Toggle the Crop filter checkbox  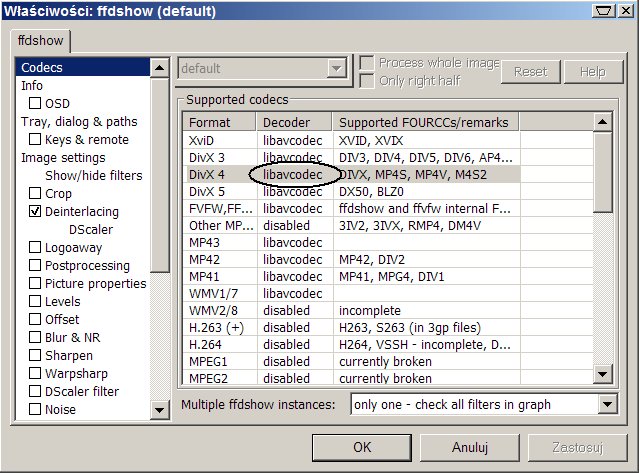tap(36, 194)
